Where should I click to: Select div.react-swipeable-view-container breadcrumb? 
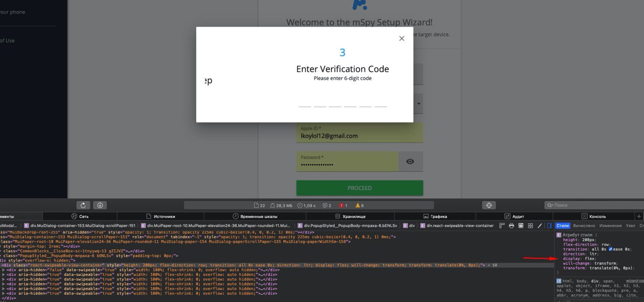[x=457, y=225]
